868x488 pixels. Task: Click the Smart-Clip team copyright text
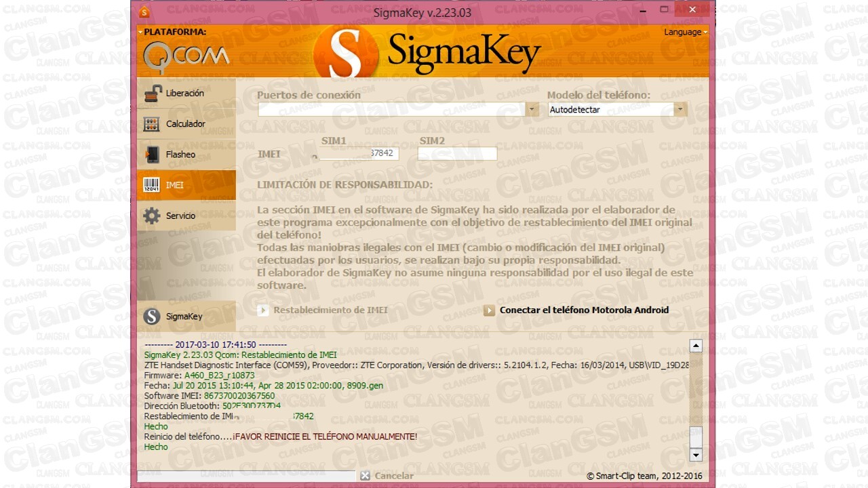pyautogui.click(x=644, y=476)
